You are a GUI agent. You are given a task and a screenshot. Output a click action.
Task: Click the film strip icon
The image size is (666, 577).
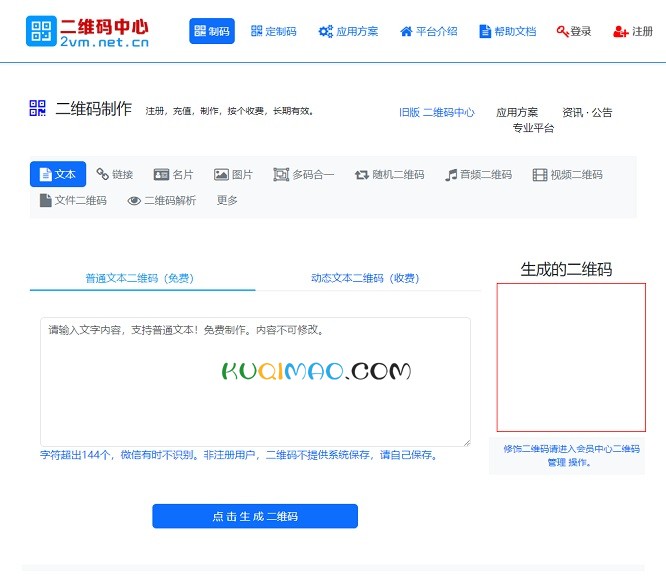coord(540,175)
